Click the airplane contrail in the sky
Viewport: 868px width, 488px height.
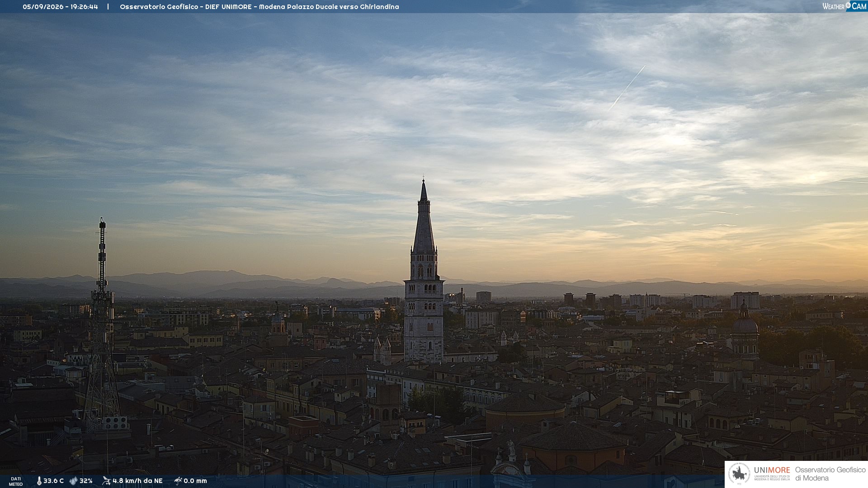[627, 88]
